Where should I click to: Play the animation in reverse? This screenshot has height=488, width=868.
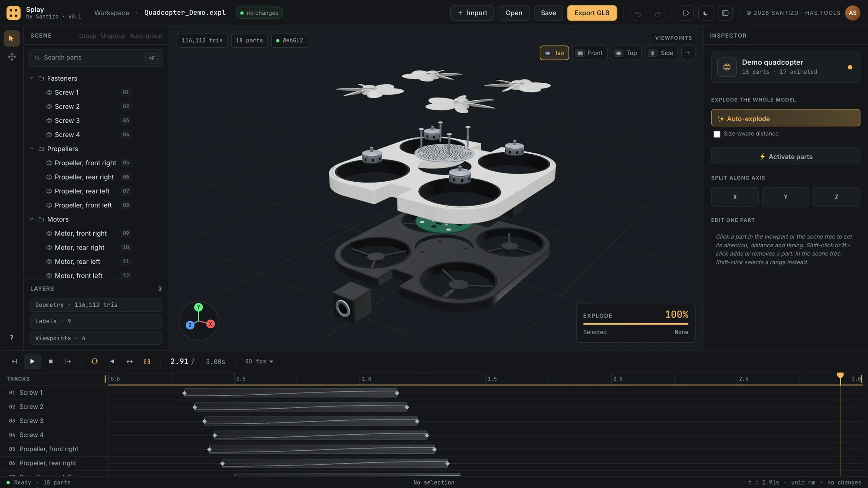click(x=112, y=361)
